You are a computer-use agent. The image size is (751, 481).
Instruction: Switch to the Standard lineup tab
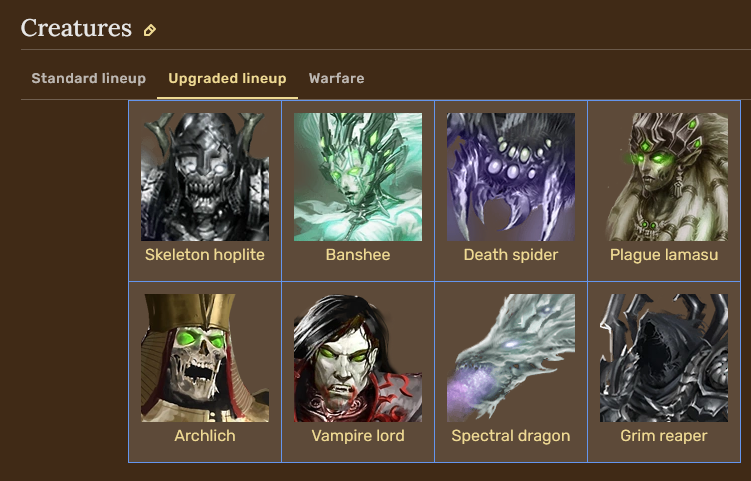pos(89,78)
